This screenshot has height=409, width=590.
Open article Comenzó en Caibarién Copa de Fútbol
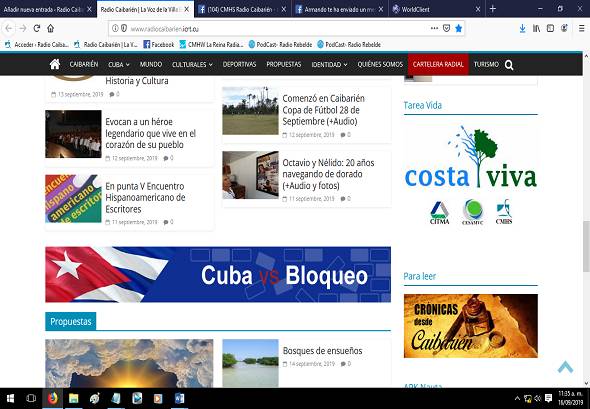click(x=323, y=110)
